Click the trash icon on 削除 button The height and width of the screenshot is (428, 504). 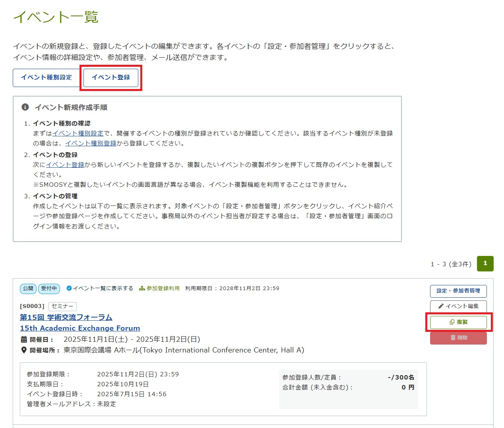(x=453, y=338)
